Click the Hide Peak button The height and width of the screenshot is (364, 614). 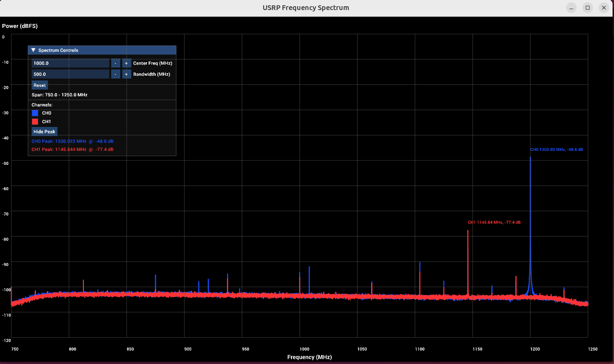45,131
